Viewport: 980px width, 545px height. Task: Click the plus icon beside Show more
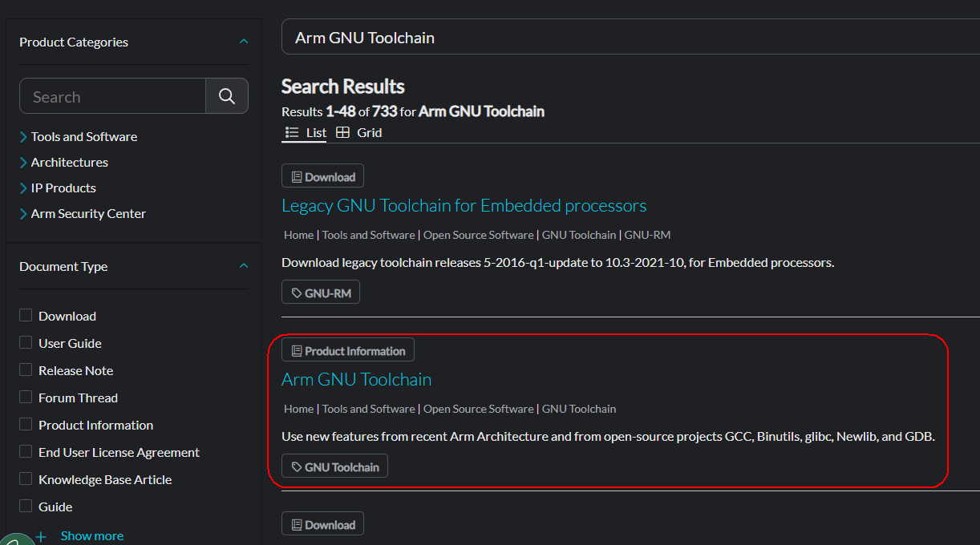pos(42,536)
